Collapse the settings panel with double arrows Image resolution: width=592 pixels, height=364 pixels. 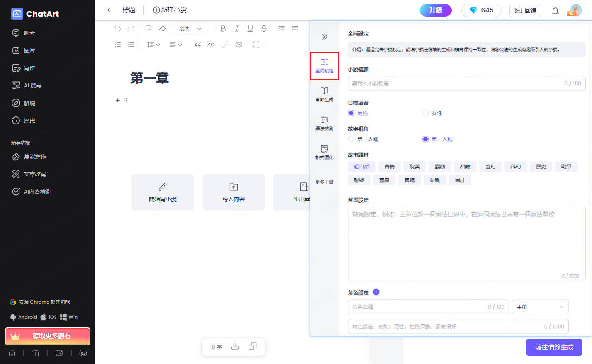click(325, 37)
